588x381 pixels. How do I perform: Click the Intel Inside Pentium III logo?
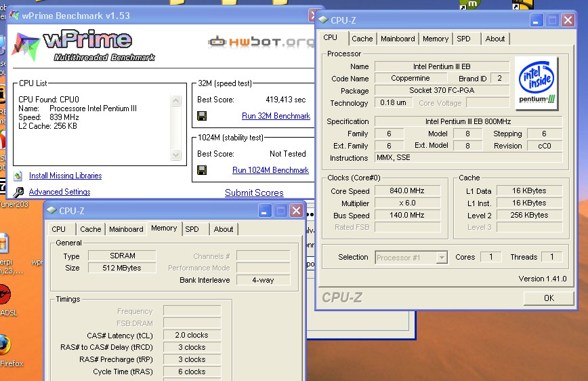click(x=537, y=83)
